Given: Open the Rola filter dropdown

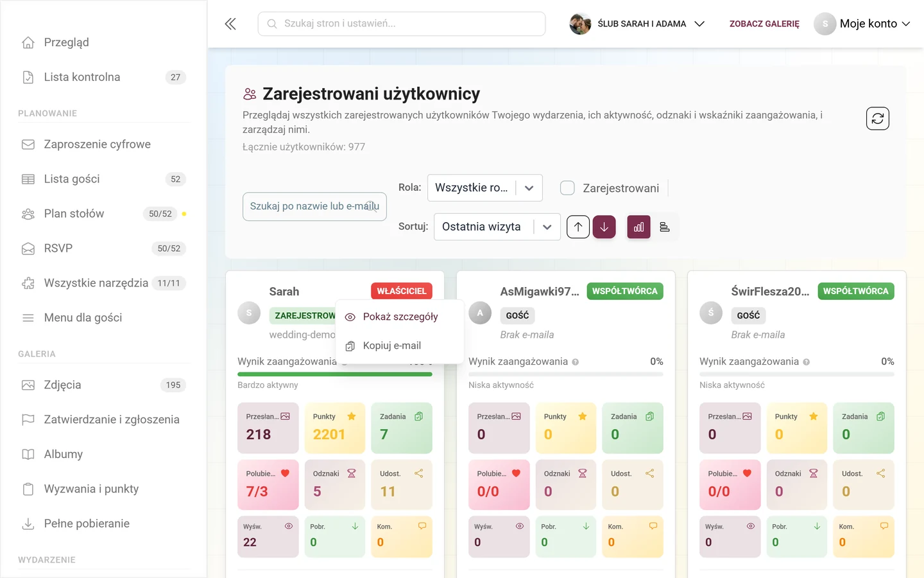Looking at the screenshot, I should point(485,188).
